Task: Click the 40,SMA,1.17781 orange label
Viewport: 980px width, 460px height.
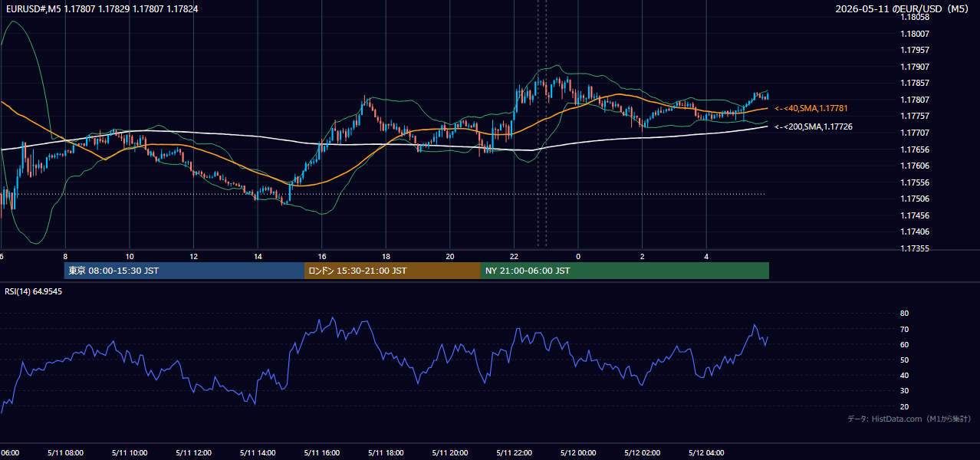Action: [x=811, y=109]
